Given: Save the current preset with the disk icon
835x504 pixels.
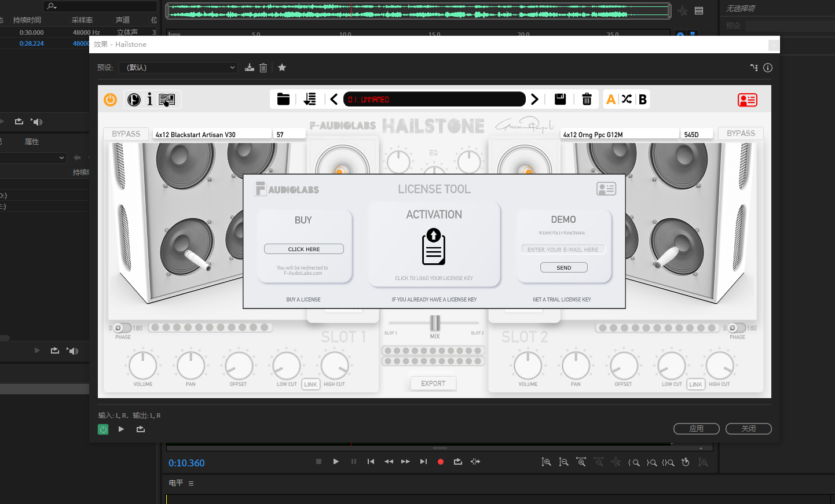Looking at the screenshot, I should pos(560,99).
